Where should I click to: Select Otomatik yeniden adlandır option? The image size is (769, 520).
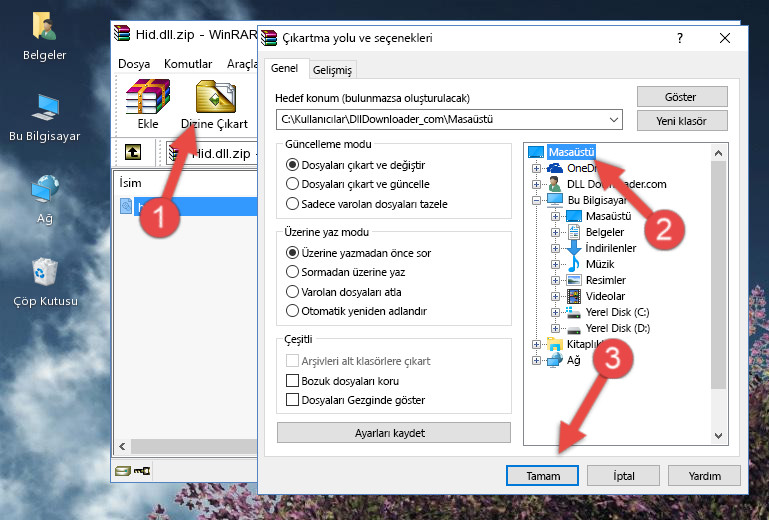[x=292, y=311]
